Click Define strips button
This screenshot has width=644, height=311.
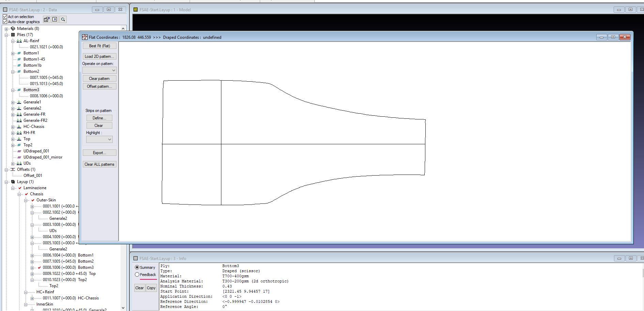pyautogui.click(x=99, y=118)
